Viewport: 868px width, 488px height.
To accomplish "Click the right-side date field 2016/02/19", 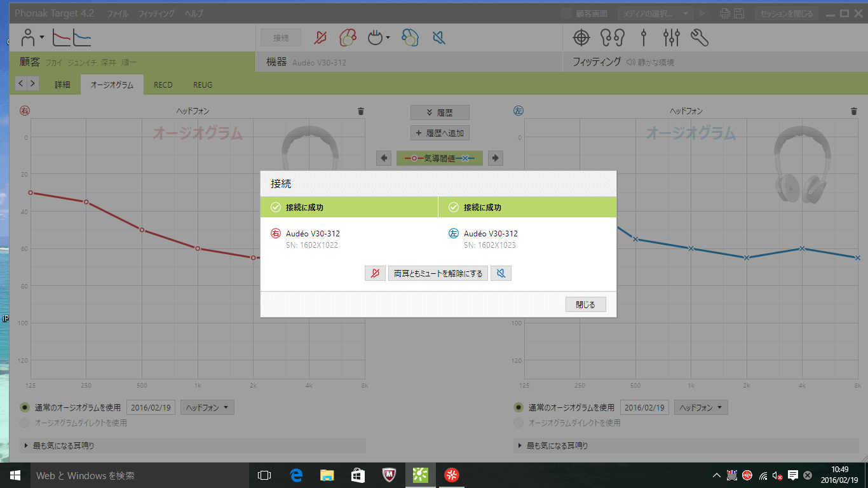I will tap(151, 407).
